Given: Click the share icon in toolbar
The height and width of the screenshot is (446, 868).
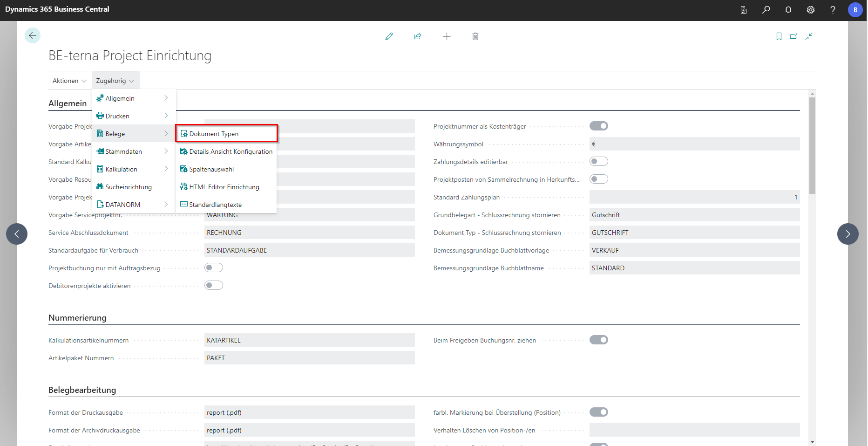Looking at the screenshot, I should click(418, 36).
